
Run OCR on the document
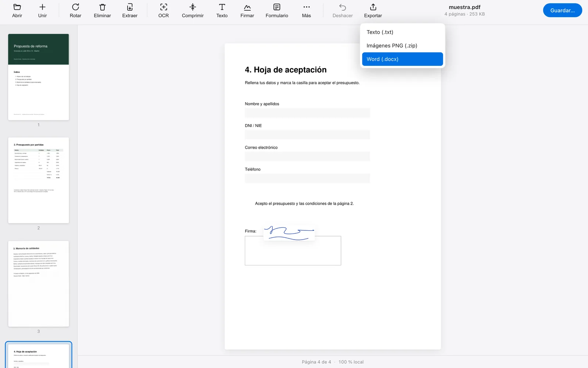pyautogui.click(x=164, y=11)
